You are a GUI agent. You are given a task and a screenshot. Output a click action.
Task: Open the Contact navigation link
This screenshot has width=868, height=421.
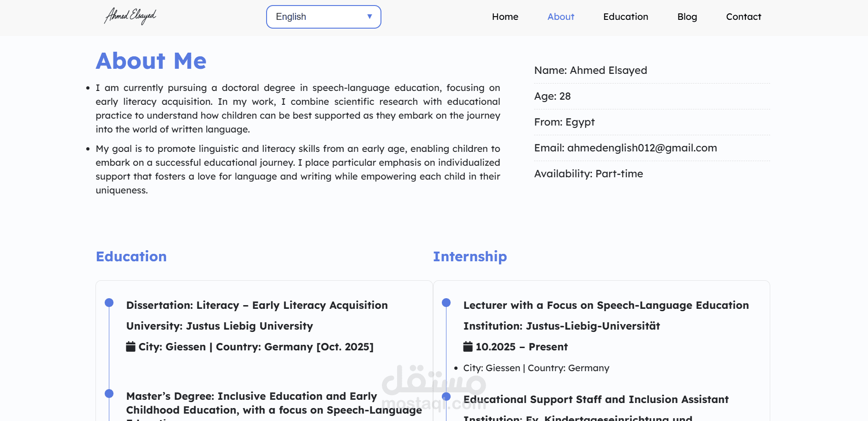pos(743,17)
